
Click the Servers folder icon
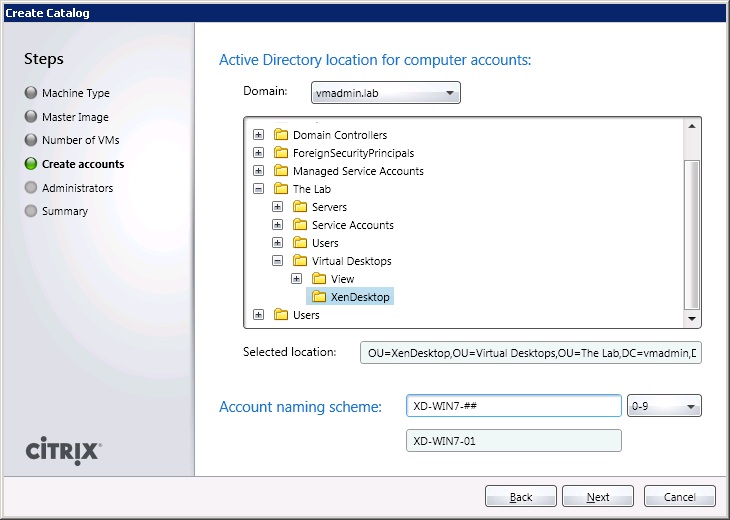point(299,207)
